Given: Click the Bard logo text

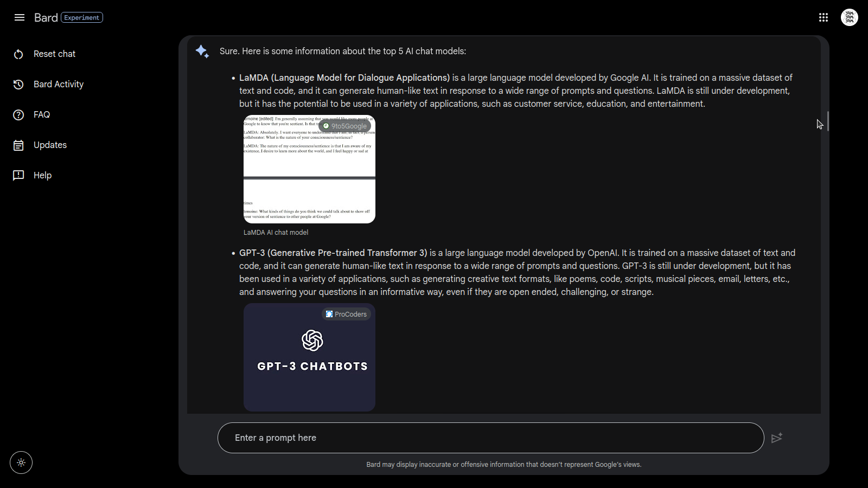Looking at the screenshot, I should (x=46, y=17).
